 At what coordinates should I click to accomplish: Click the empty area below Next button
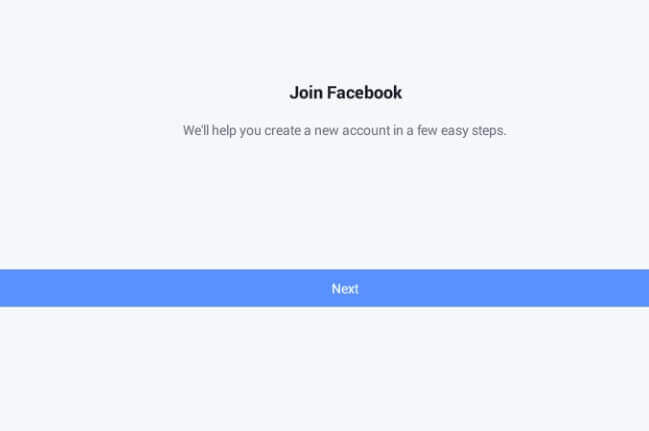[324, 369]
